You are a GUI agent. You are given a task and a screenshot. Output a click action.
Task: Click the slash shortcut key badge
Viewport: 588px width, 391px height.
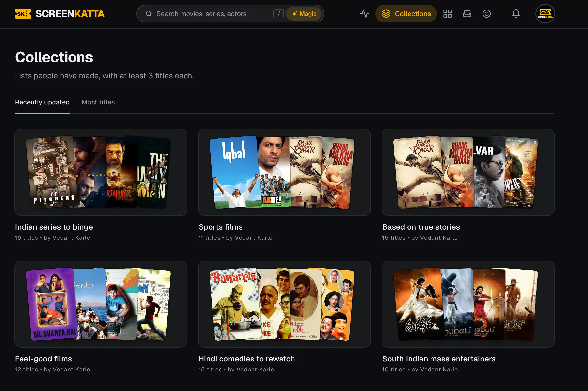(x=278, y=14)
